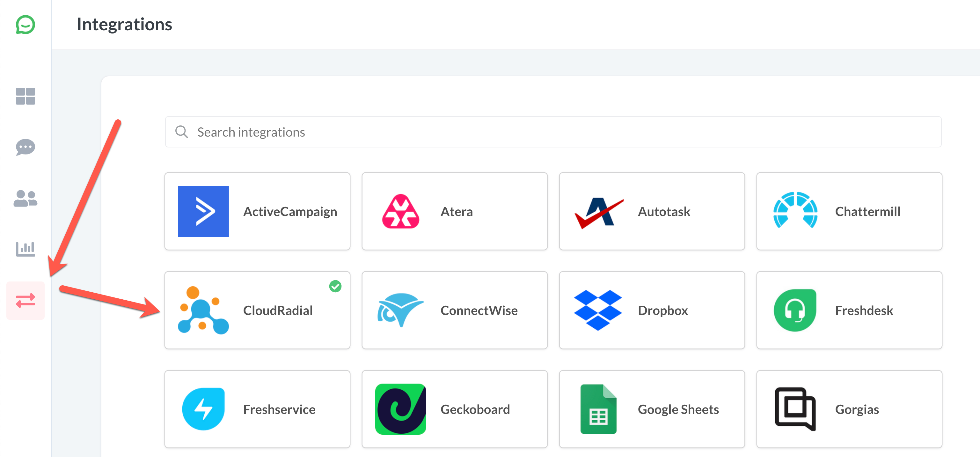Viewport: 980px width, 457px height.
Task: Click the Freshservice lightning logo
Action: (x=203, y=409)
